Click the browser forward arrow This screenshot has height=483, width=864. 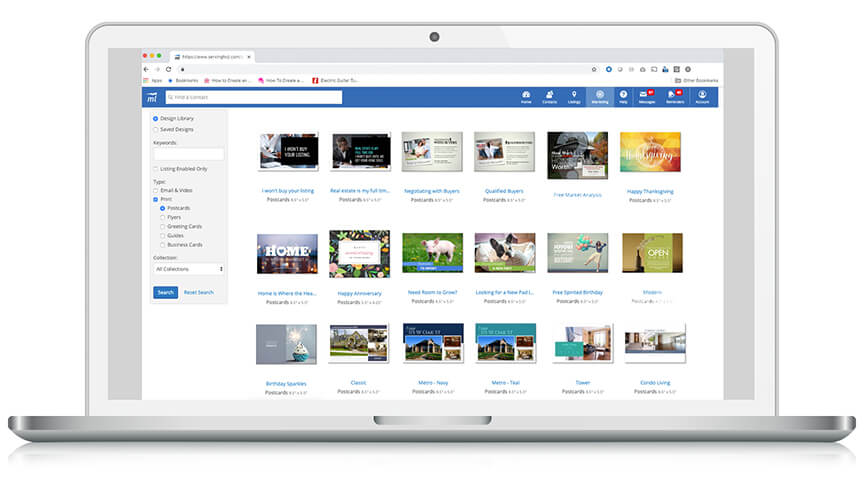[157, 69]
